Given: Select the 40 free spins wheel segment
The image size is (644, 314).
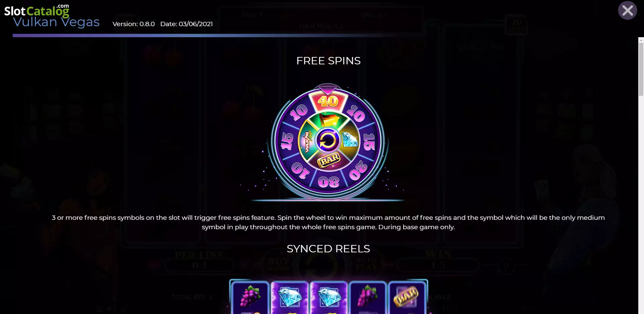Looking at the screenshot, I should [328, 101].
